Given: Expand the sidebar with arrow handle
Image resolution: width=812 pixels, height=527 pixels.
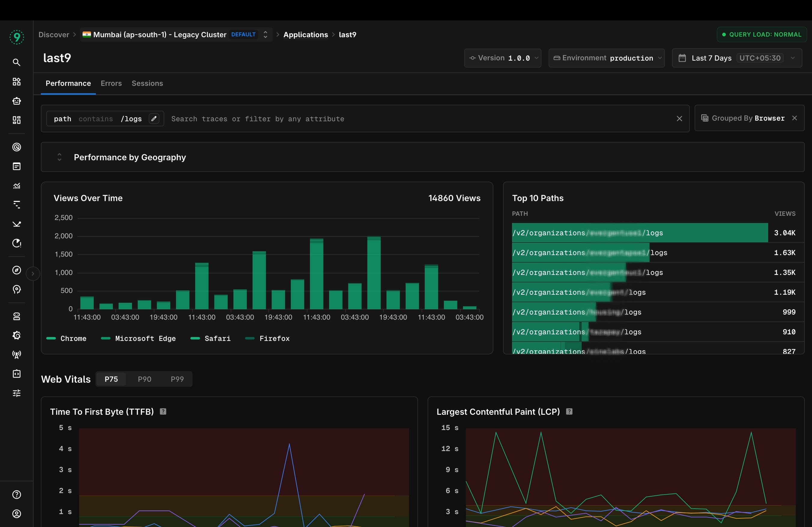Looking at the screenshot, I should tap(33, 273).
